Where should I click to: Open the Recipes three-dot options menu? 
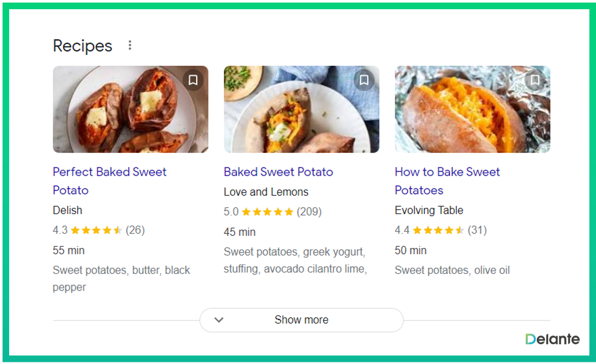(130, 45)
